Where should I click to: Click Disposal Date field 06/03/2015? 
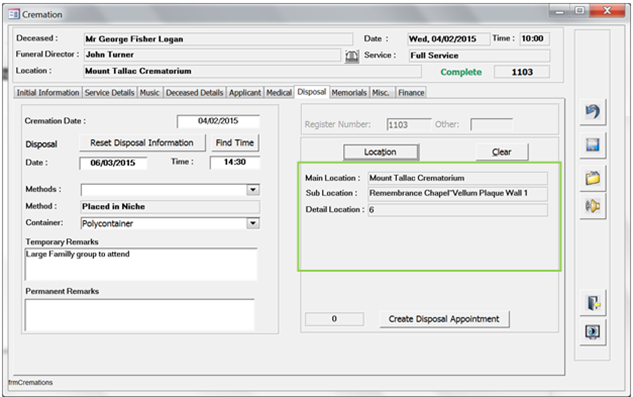(113, 163)
